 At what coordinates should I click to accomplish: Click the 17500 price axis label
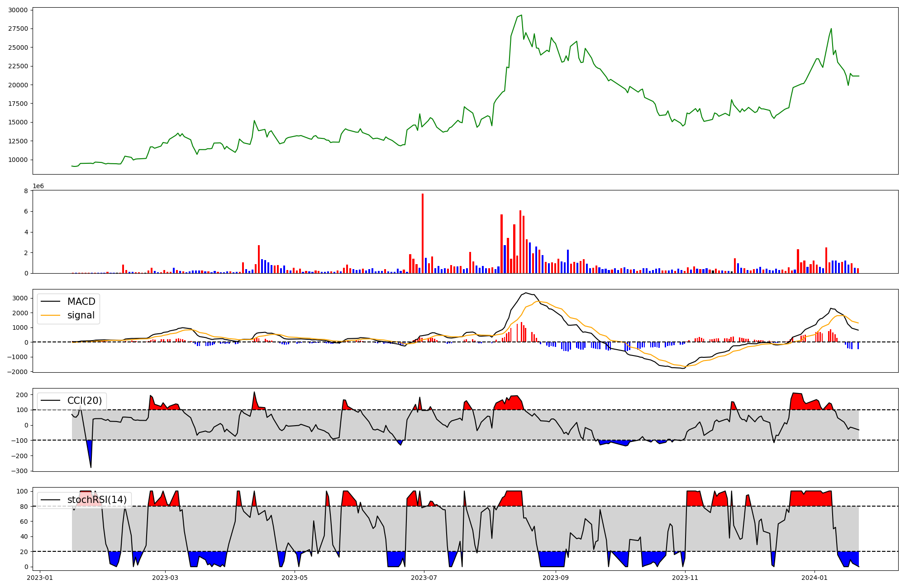18,104
